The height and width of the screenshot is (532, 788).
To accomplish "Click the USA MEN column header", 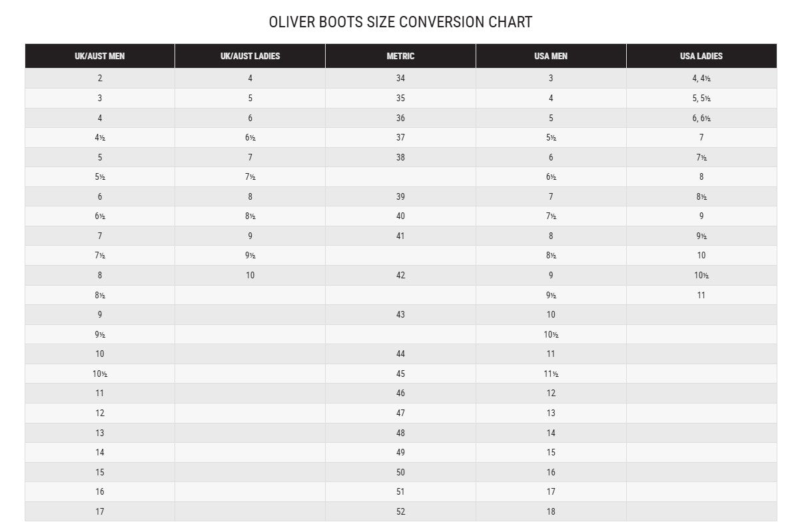I will (x=551, y=56).
